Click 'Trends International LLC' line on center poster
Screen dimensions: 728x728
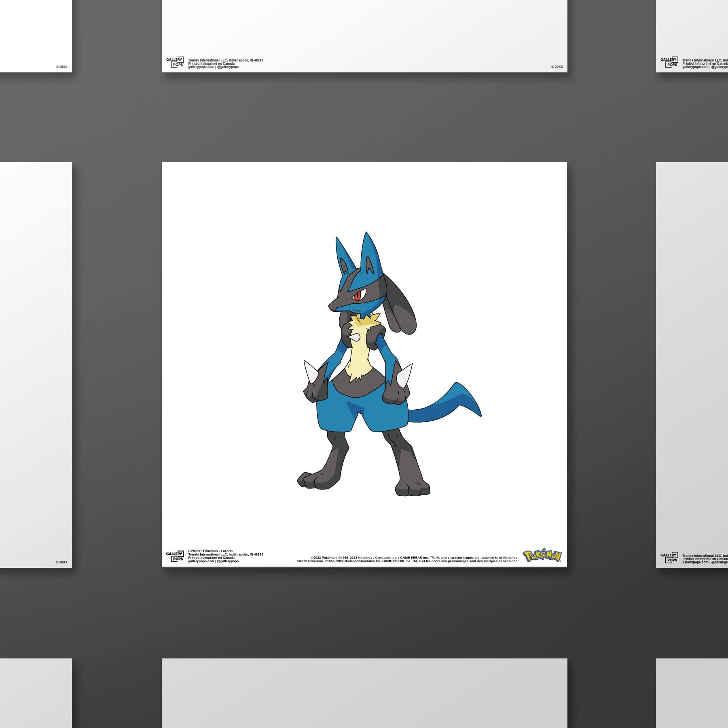pyautogui.click(x=226, y=554)
